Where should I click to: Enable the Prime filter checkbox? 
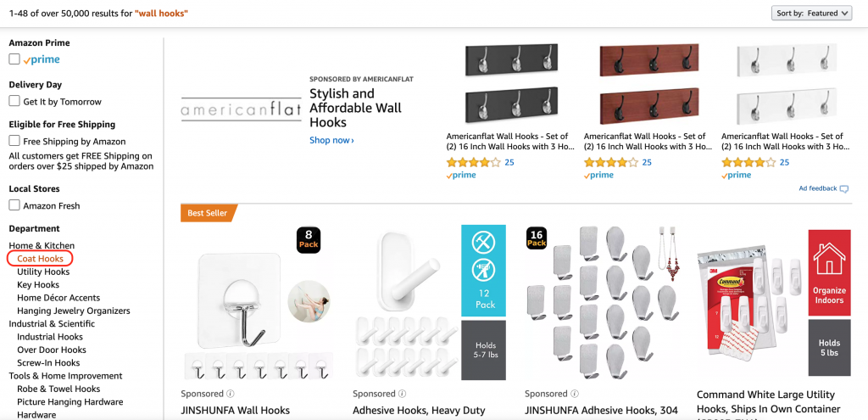[x=14, y=59]
